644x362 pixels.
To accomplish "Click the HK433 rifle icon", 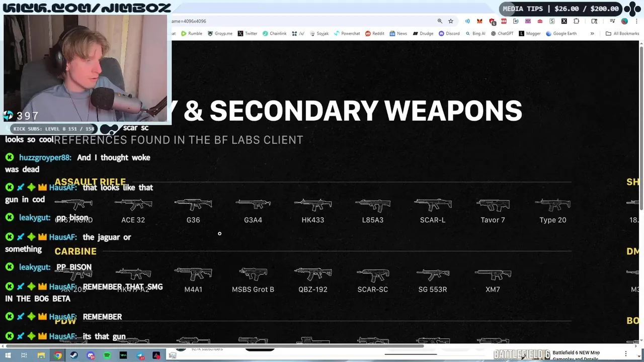I will pyautogui.click(x=313, y=205).
